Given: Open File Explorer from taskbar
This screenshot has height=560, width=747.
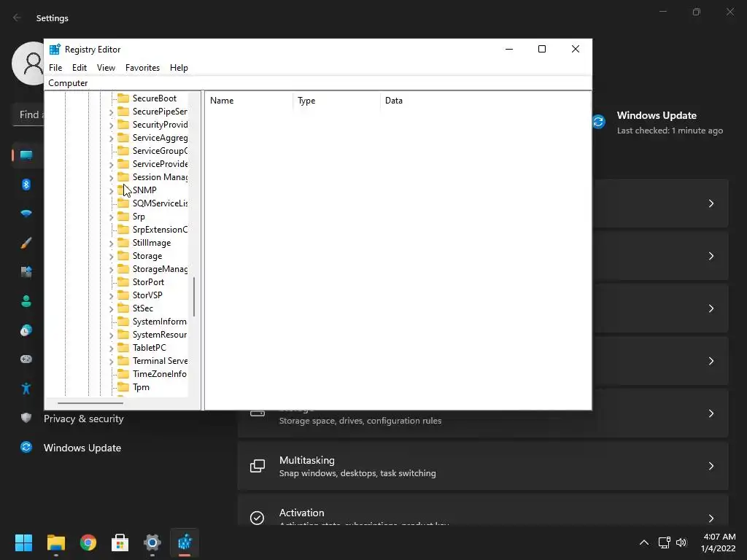Looking at the screenshot, I should pyautogui.click(x=55, y=542).
